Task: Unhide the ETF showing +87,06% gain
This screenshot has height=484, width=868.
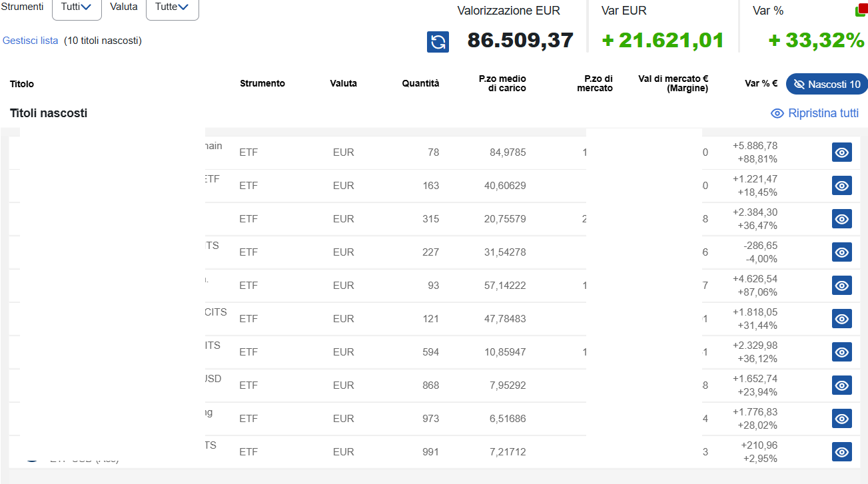Action: [x=841, y=286]
